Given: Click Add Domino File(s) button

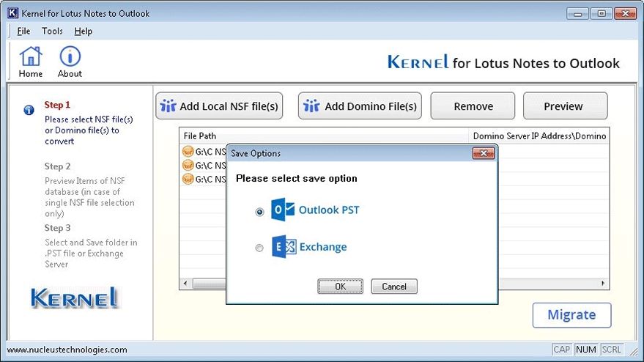Looking at the screenshot, I should point(360,106).
